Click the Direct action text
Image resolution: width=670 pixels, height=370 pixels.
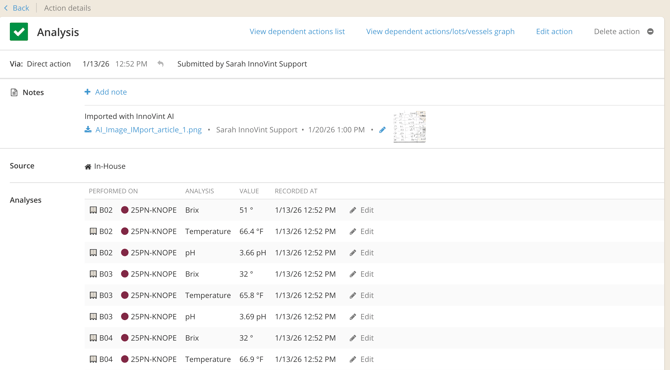click(x=49, y=64)
